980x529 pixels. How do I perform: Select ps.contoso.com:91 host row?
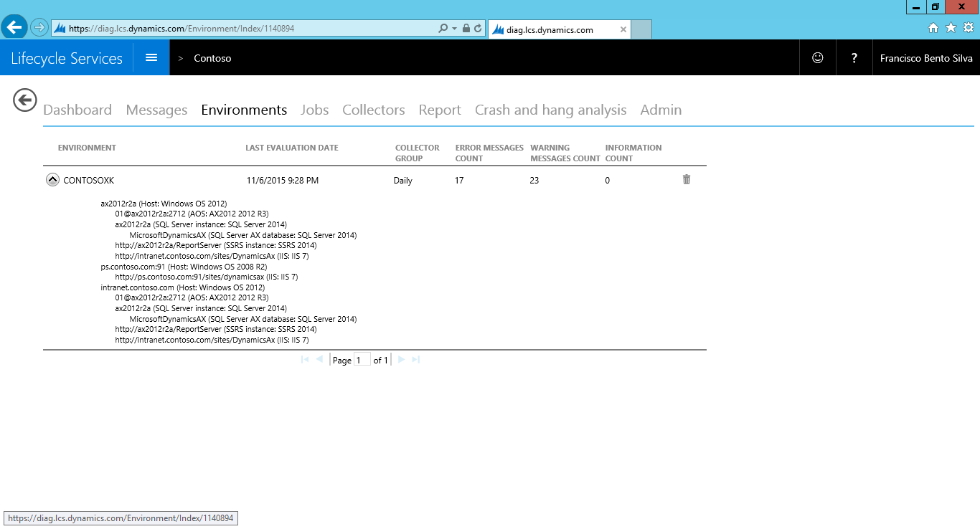184,267
